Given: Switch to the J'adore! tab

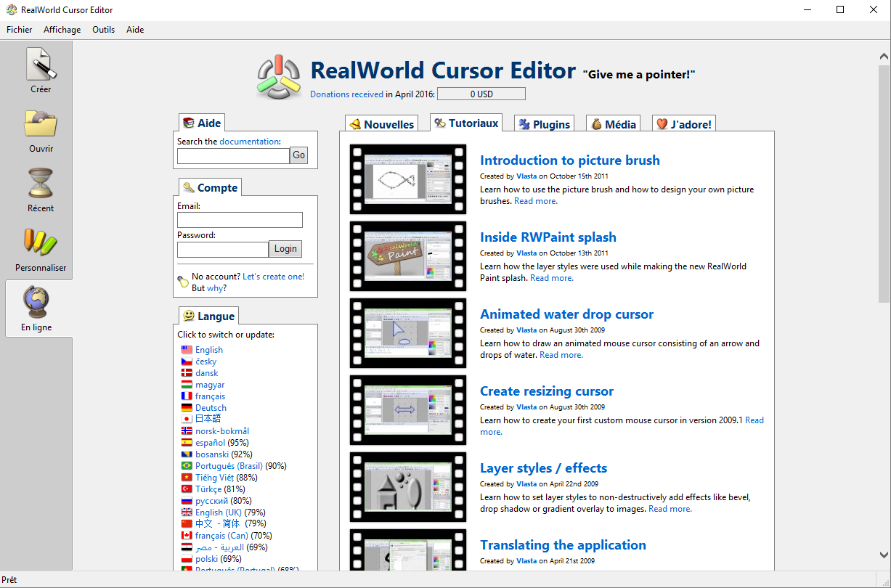Looking at the screenshot, I should [683, 123].
